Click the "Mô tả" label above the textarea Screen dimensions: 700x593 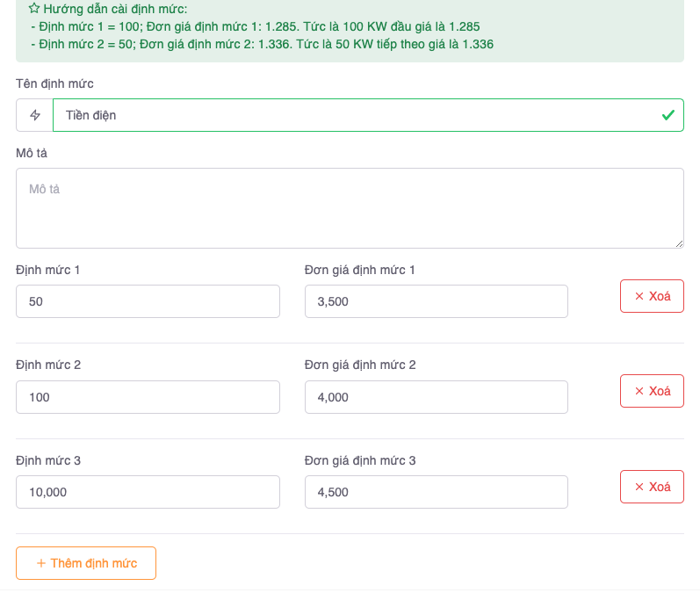click(x=32, y=153)
